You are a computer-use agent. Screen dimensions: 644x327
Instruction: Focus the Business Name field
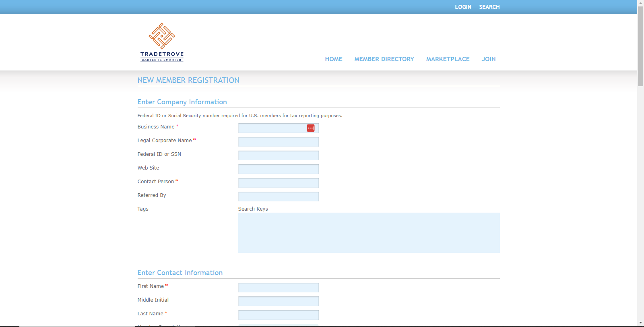tap(272, 128)
